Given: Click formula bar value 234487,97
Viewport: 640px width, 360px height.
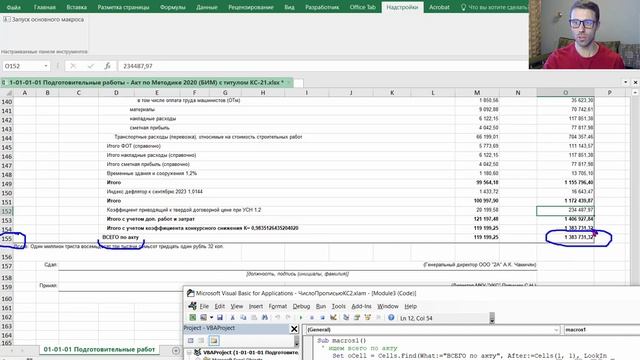Looking at the screenshot, I should coord(138,66).
